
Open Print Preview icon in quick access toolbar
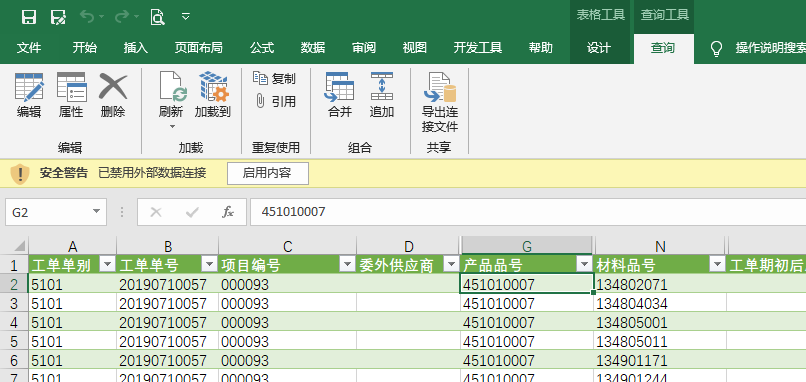pos(157,17)
